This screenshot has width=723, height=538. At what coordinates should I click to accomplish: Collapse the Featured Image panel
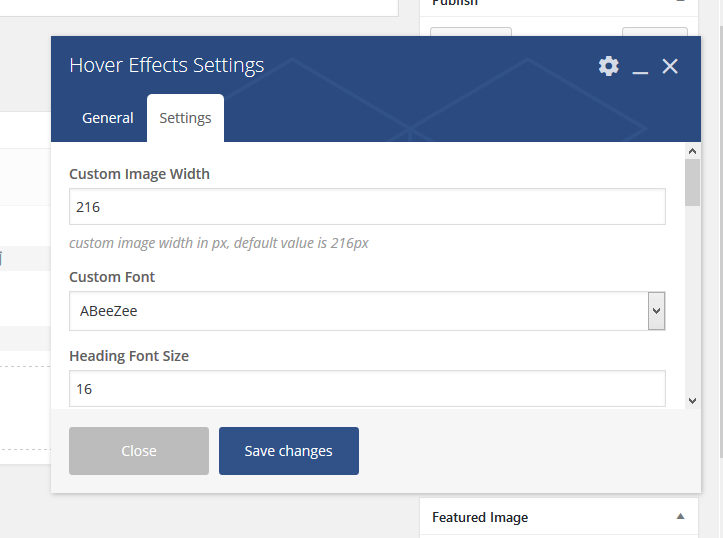click(x=680, y=516)
